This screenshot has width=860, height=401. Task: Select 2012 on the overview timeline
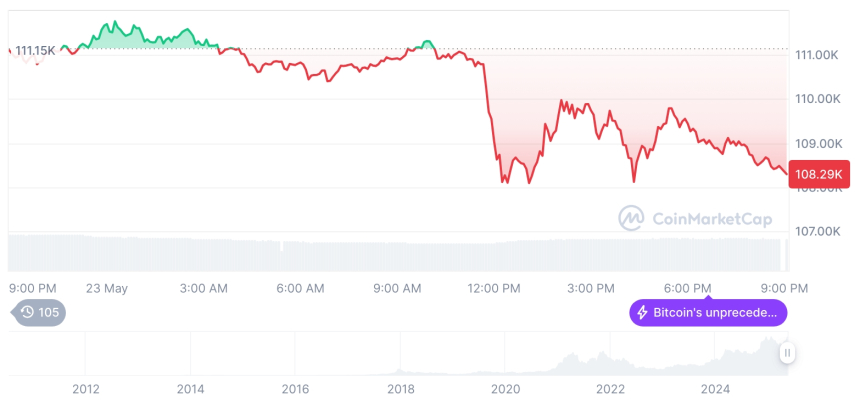click(86, 388)
